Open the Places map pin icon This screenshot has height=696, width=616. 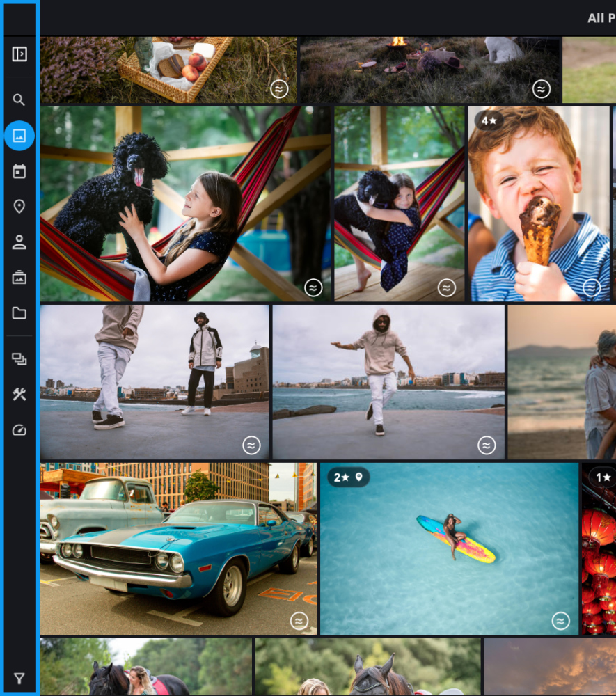pos(19,207)
